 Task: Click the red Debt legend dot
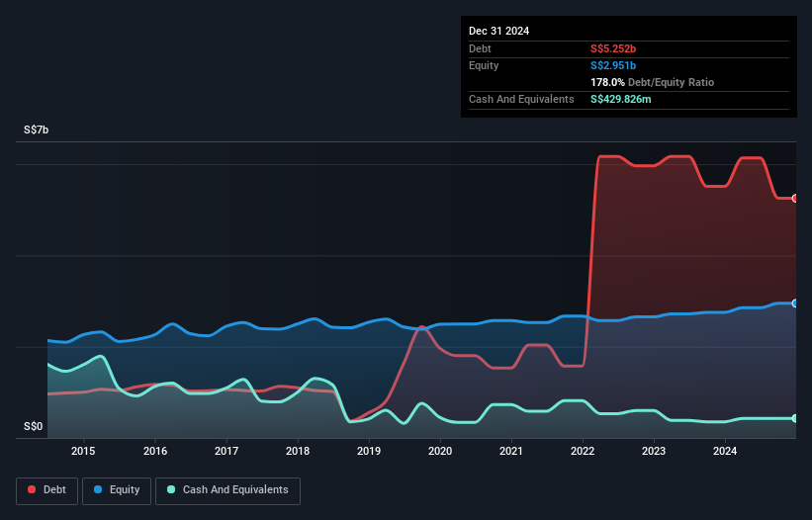32,489
